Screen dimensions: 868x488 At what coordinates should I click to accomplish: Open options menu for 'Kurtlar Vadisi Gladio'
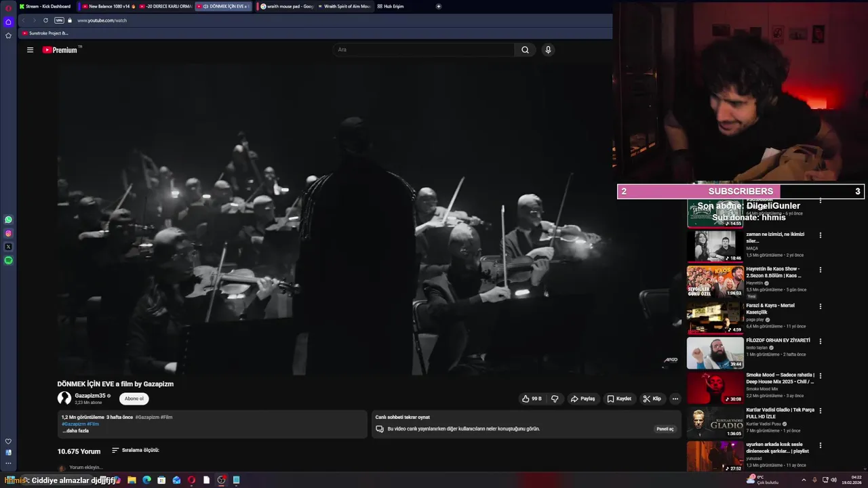[820, 411]
